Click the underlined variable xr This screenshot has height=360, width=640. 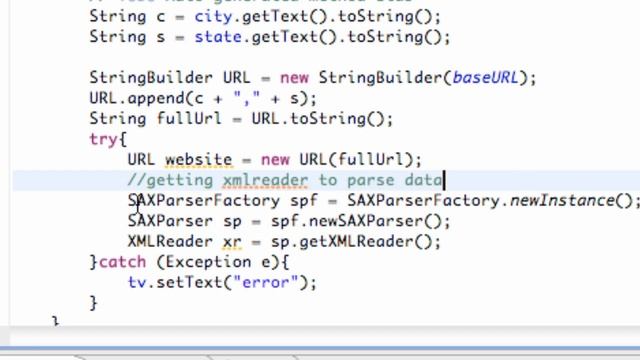coord(232,241)
